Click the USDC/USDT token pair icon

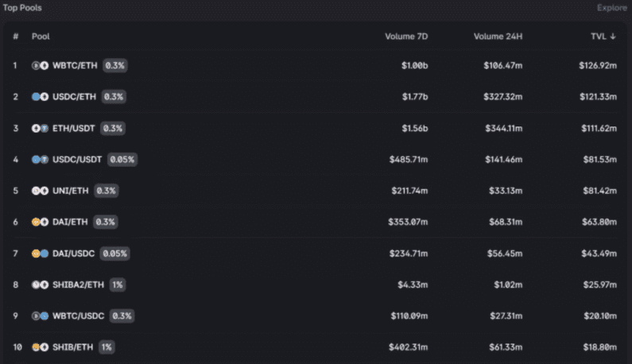(40, 160)
